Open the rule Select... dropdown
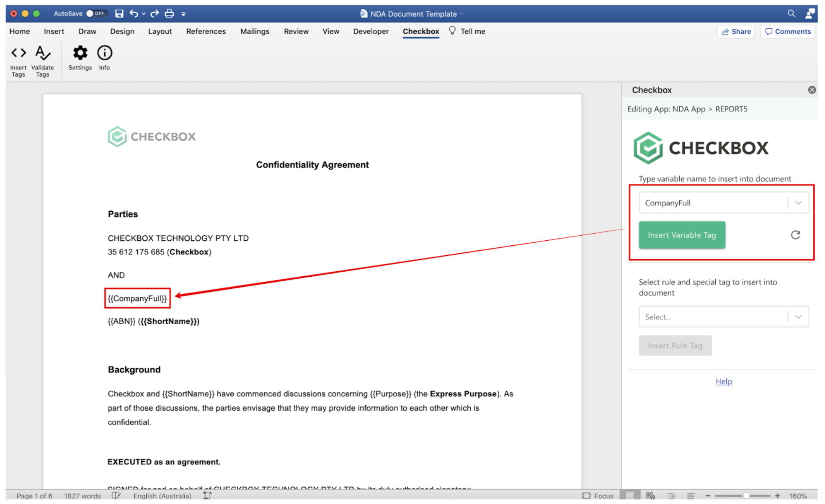This screenshot has height=504, width=825. pyautogui.click(x=724, y=317)
